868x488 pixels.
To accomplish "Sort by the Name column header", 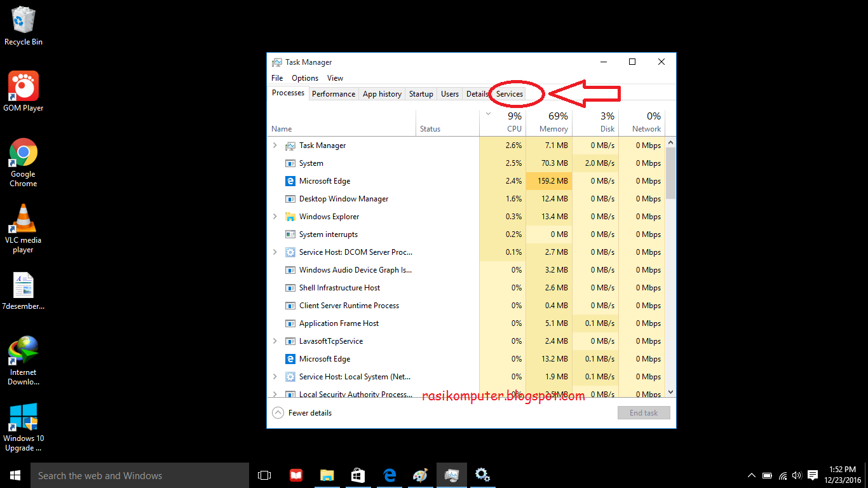I will pyautogui.click(x=342, y=122).
